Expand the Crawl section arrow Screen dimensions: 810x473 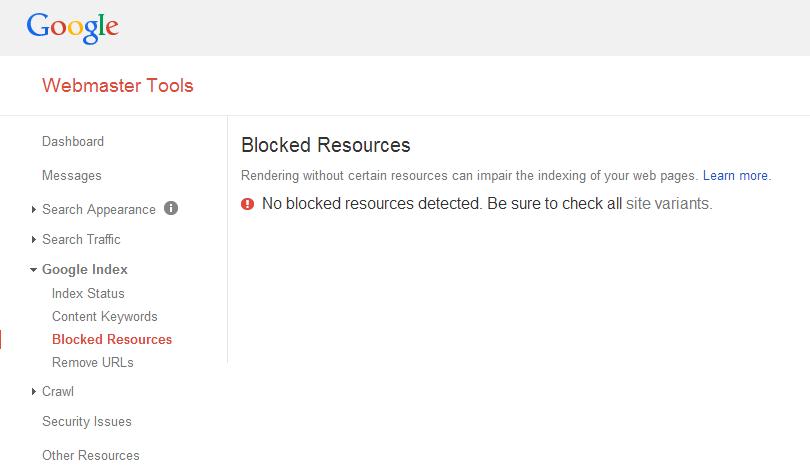(34, 391)
